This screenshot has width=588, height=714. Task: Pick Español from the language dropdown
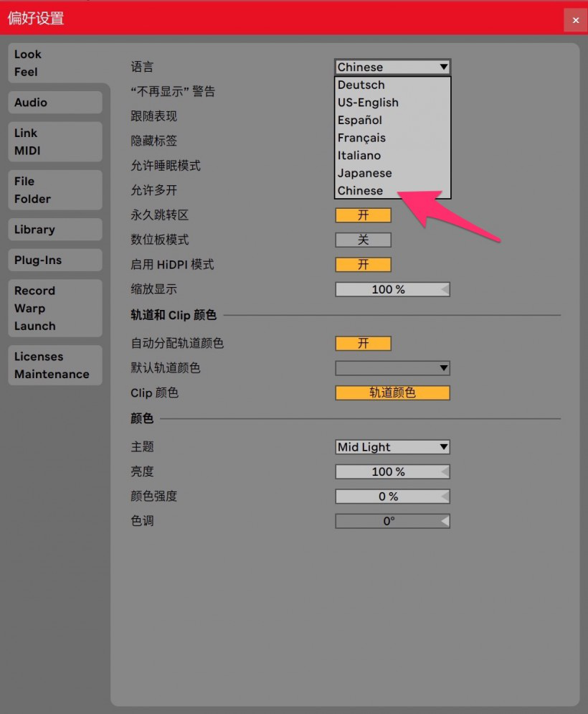(x=393, y=121)
